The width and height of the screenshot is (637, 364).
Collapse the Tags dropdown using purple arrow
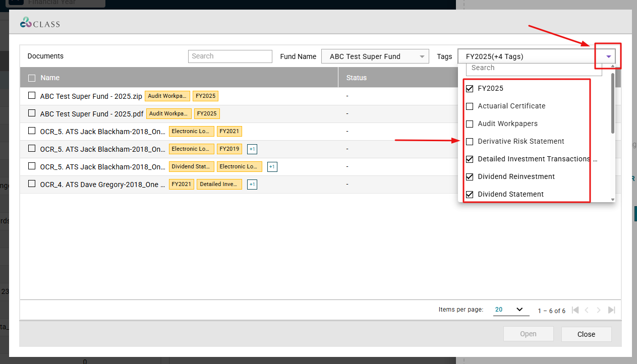coord(609,56)
